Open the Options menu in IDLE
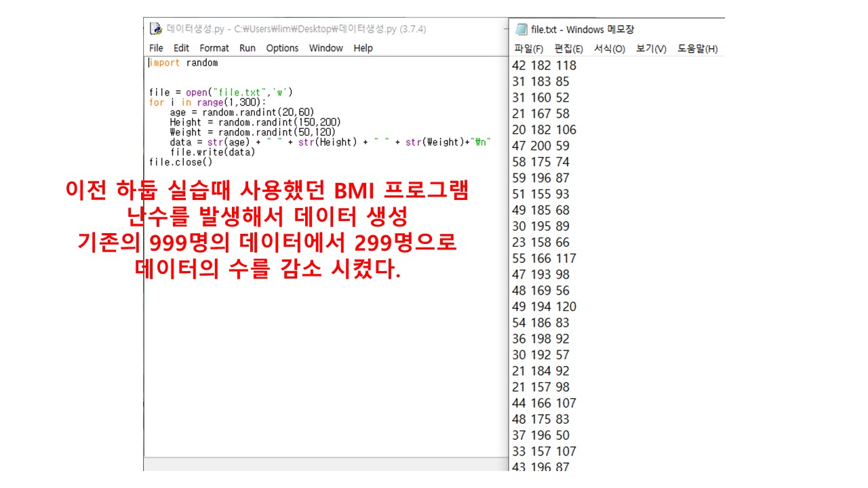This screenshot has height=488, width=868. (x=282, y=48)
